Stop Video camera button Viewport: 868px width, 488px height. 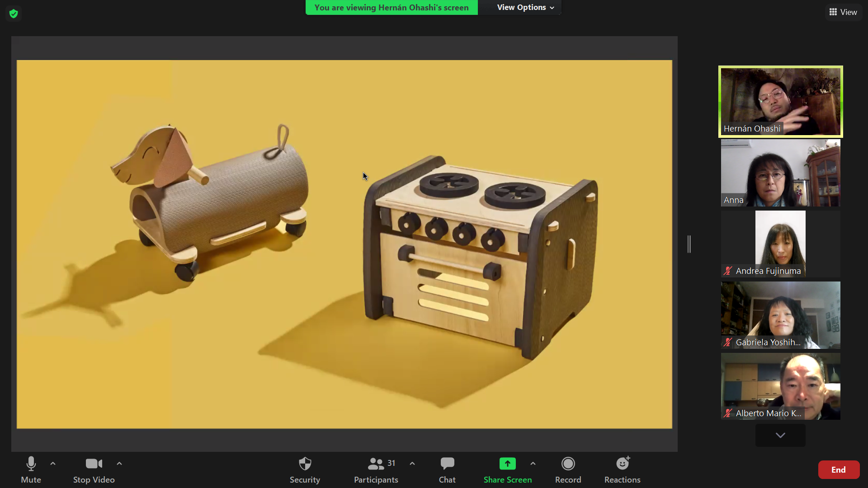tap(94, 470)
